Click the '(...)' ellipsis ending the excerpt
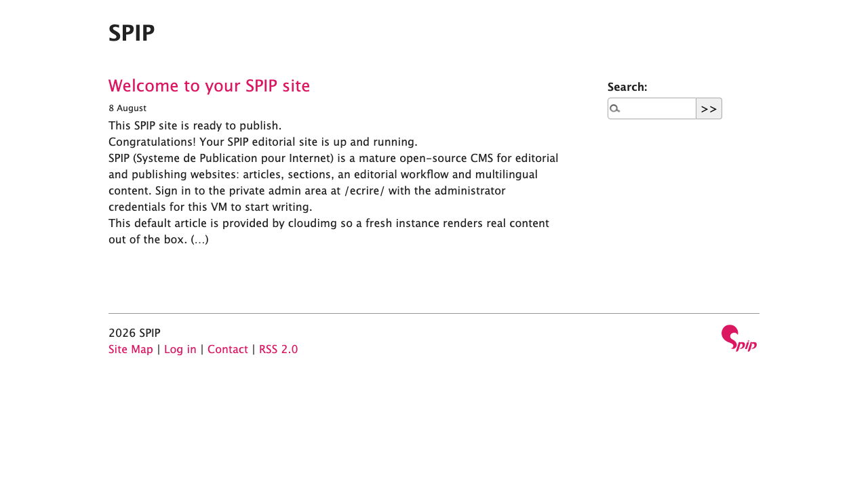This screenshot has height=488, width=868. pos(199,240)
